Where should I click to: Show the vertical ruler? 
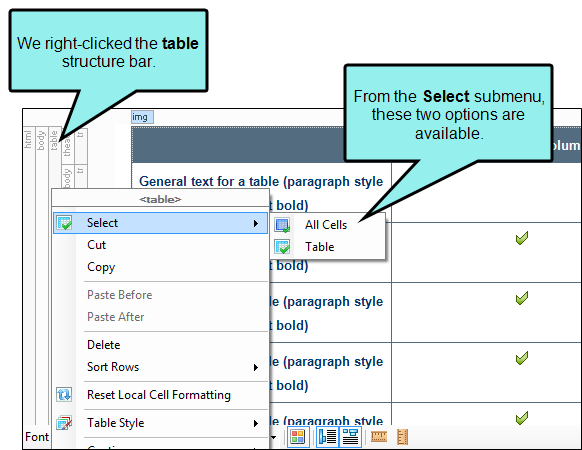tap(402, 437)
